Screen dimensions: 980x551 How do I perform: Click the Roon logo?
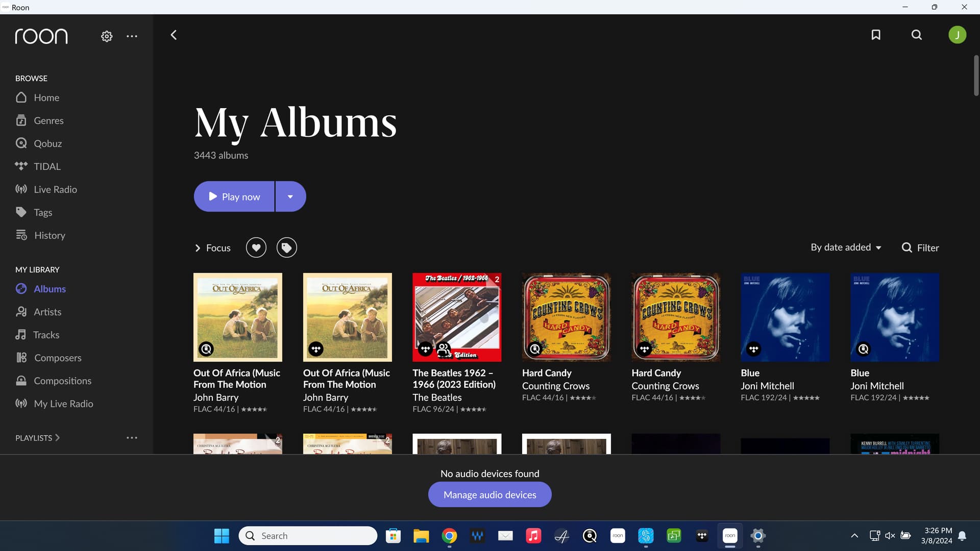coord(41,36)
